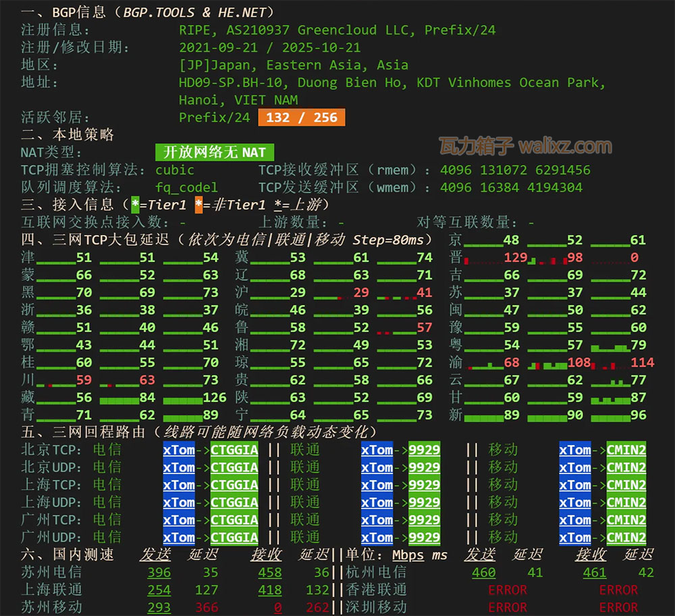Viewport: 675px width, 616px height.
Task: Click 苏州移动 send speed '293'
Action: coord(159,607)
